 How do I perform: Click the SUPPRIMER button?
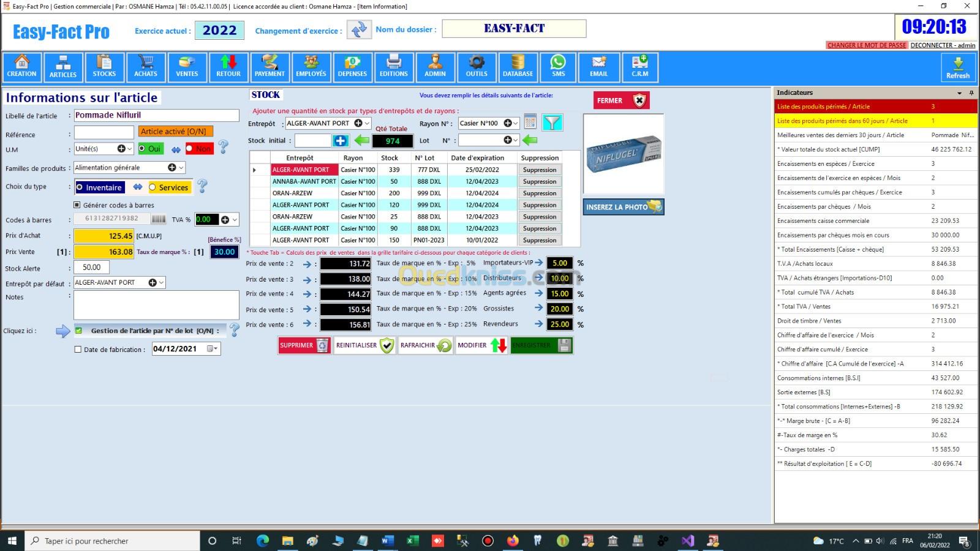pos(304,345)
